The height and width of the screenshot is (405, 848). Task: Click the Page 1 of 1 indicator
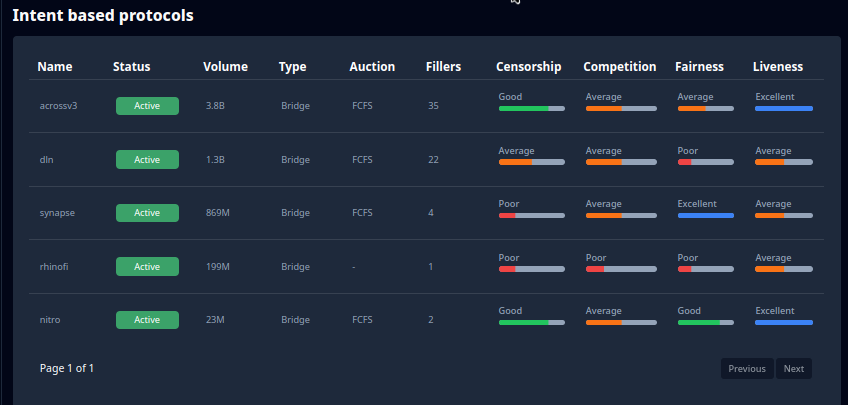(67, 369)
